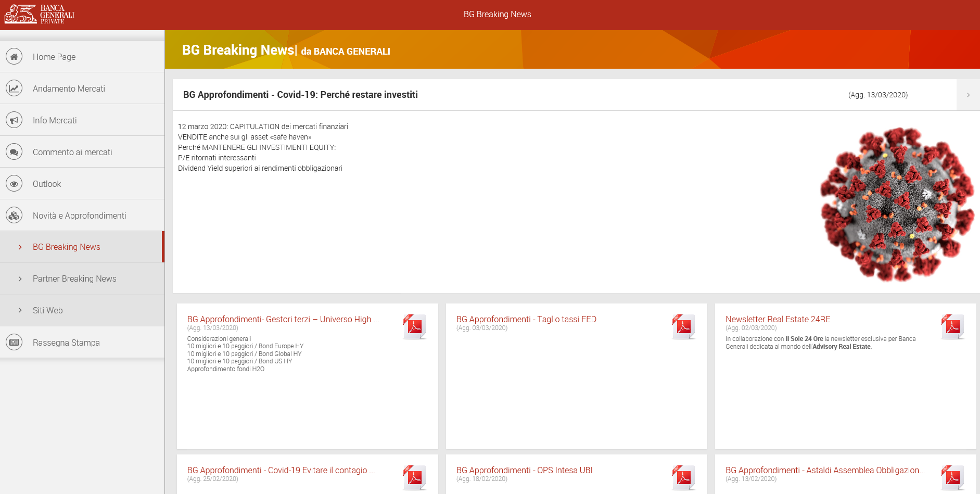Select Commento ai mercati menu item
Screen dimensions: 980x494
click(82, 151)
